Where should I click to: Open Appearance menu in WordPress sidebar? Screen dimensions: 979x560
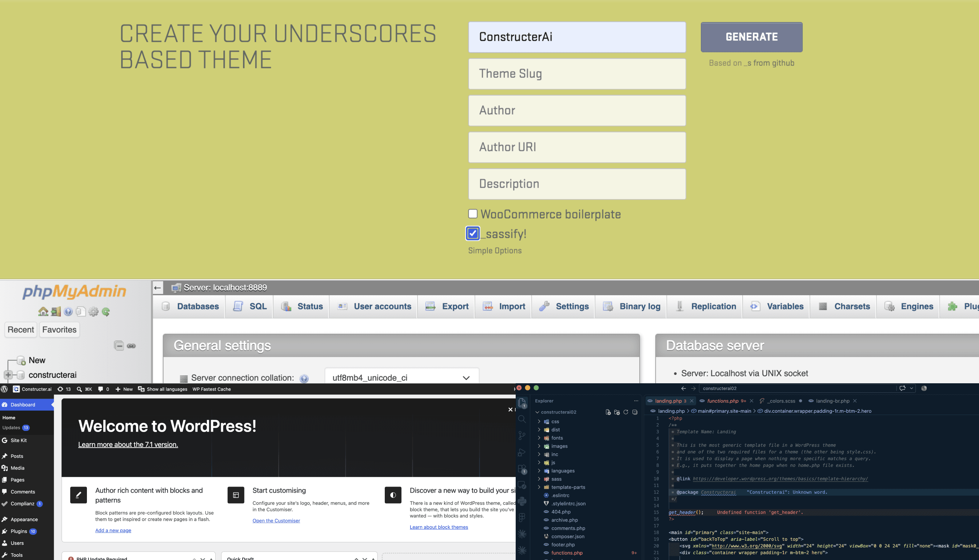pos(24,519)
